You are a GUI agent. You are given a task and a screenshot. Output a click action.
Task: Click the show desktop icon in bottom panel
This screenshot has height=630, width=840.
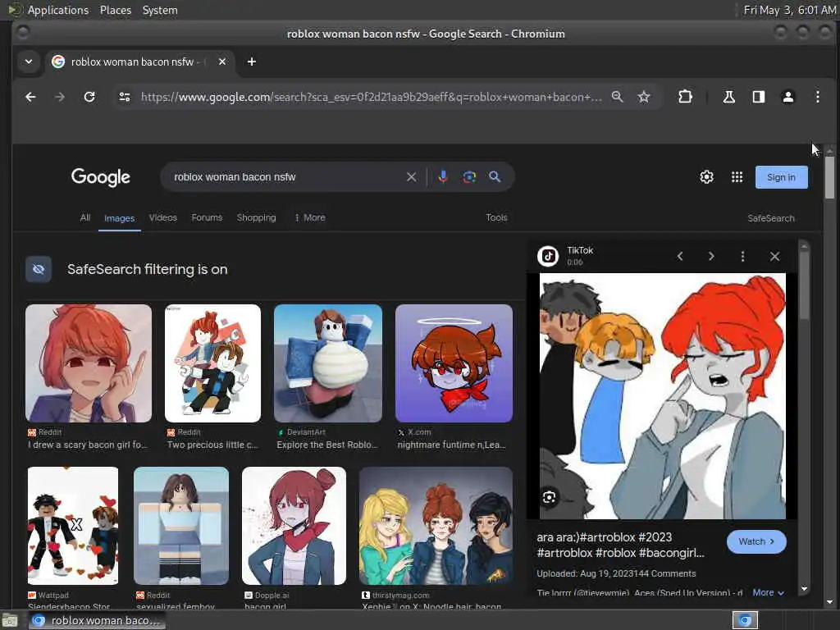(x=9, y=620)
